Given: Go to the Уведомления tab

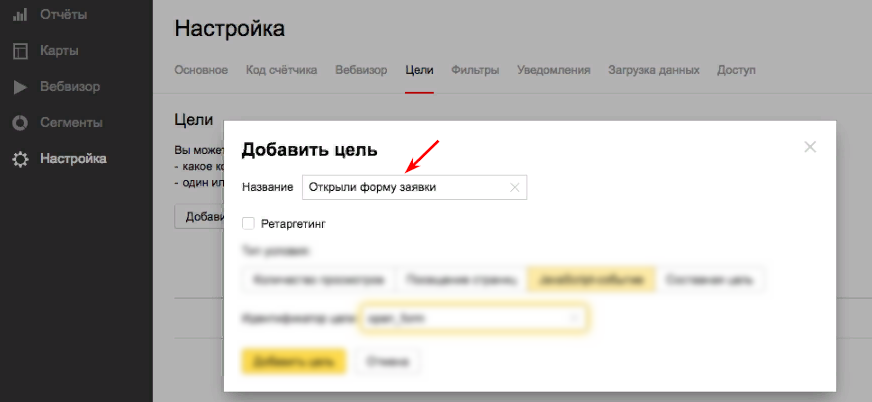Looking at the screenshot, I should point(553,71).
